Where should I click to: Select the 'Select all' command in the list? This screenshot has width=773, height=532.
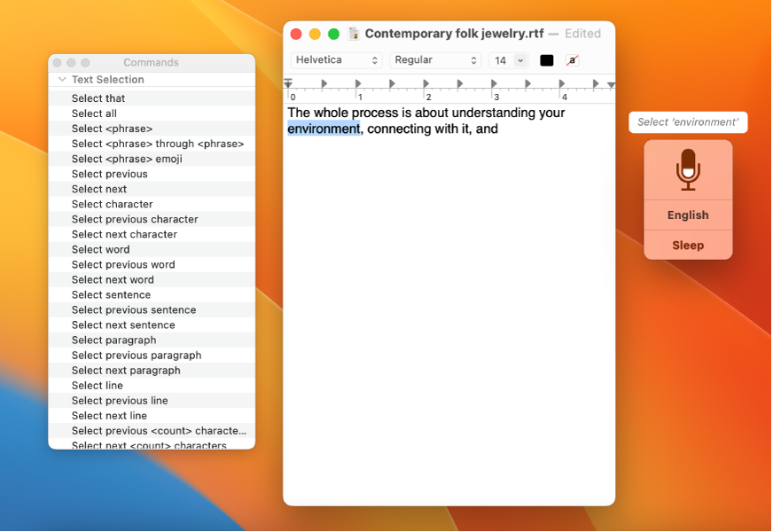(92, 113)
